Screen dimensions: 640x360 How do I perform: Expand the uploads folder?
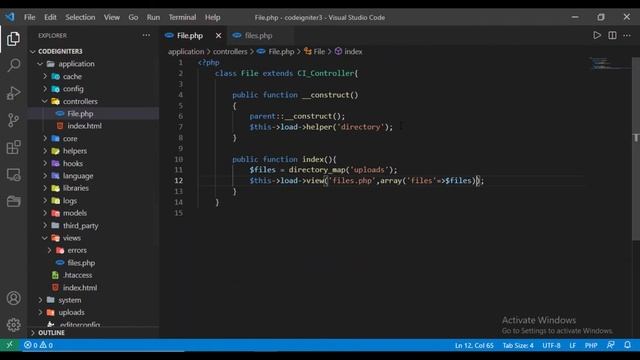click(93, 312)
